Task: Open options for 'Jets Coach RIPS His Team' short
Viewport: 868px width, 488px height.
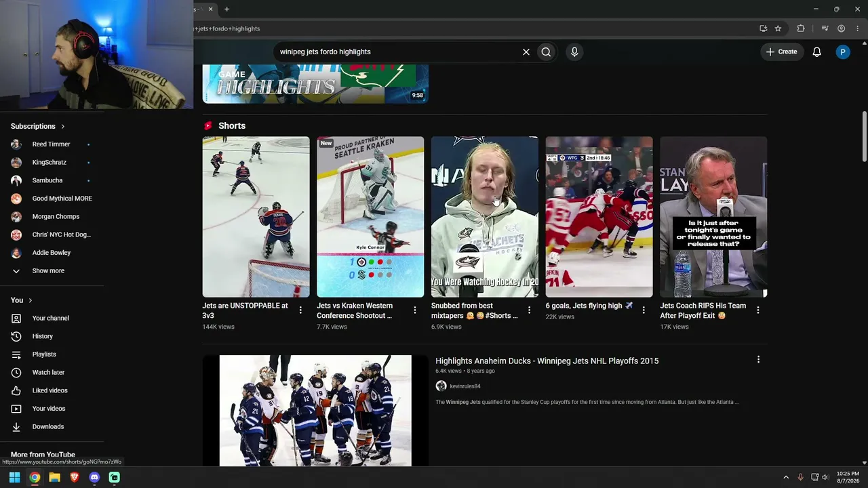Action: [758, 310]
